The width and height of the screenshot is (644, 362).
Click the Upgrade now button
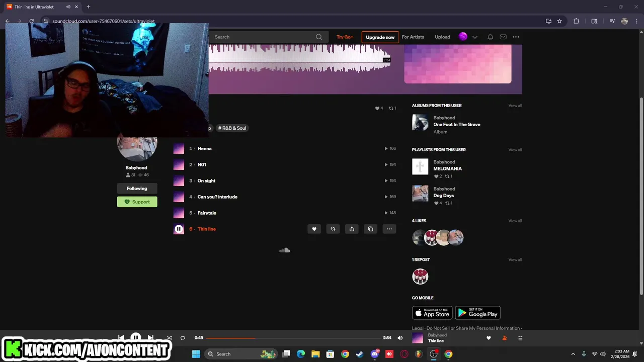coord(380,37)
